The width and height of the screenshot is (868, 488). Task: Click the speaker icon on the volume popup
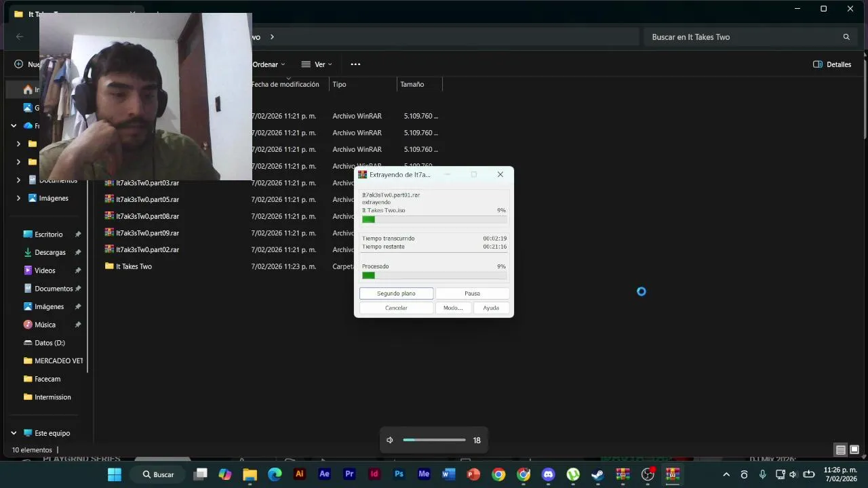[x=390, y=441]
